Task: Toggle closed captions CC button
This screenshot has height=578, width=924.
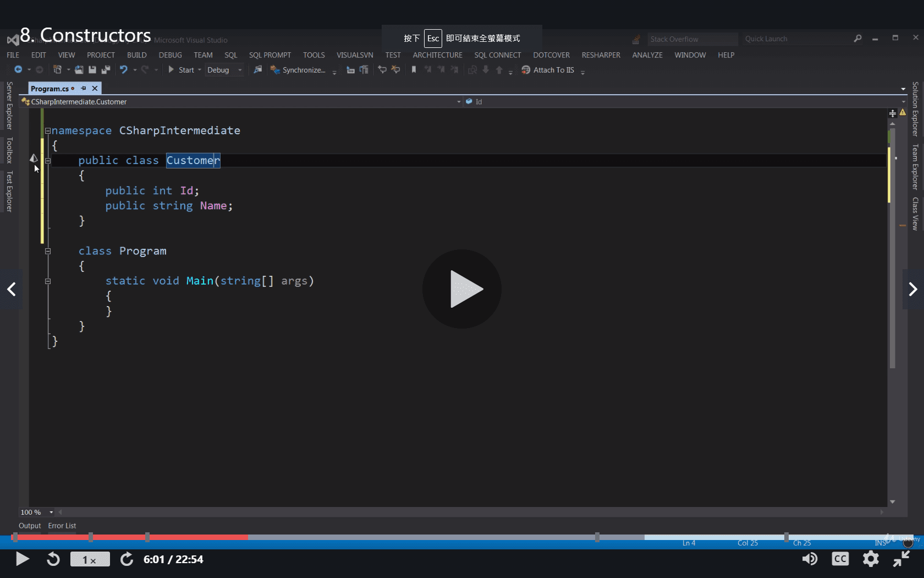Action: [x=840, y=559]
